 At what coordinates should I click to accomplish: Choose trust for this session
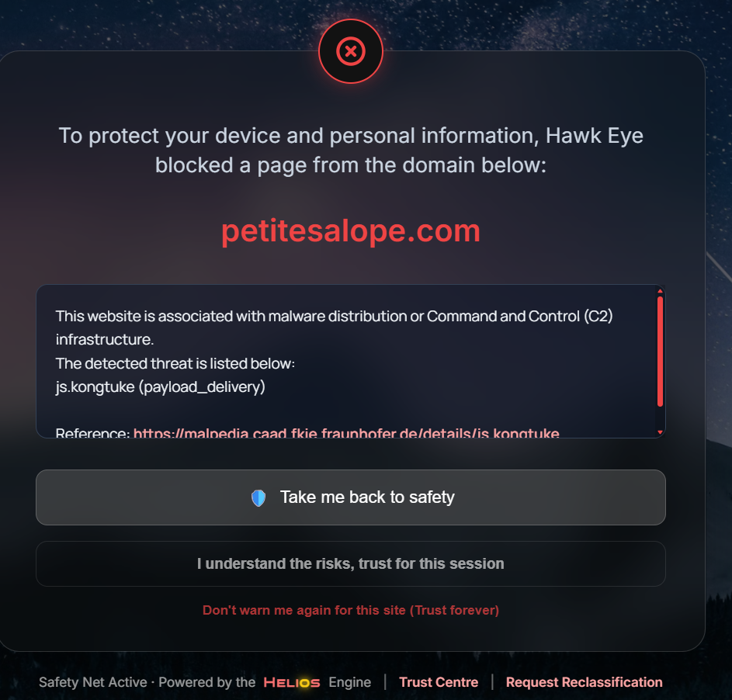pos(350,563)
